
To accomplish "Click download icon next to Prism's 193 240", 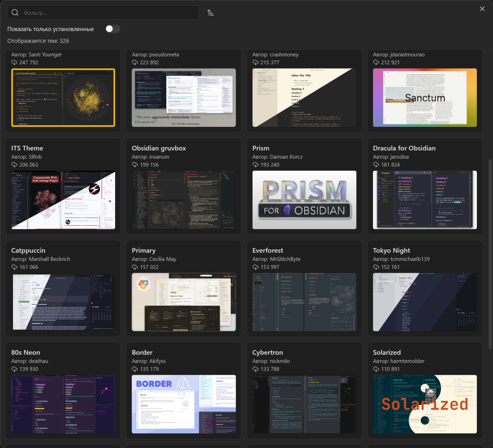I will [255, 165].
